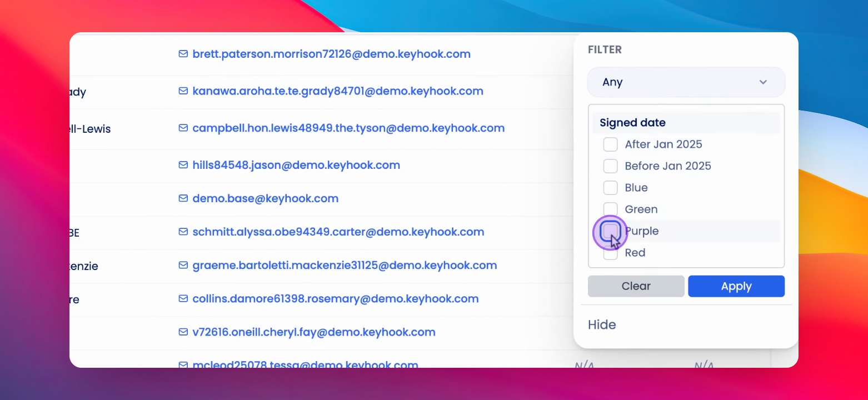
Task: Open collins.damore61398.rosemary email link
Action: pos(335,298)
